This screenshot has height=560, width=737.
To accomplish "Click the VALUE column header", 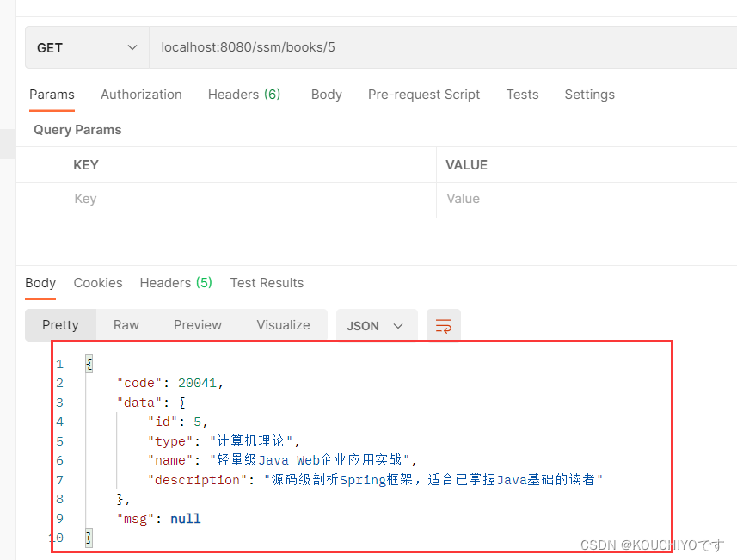I will [466, 165].
